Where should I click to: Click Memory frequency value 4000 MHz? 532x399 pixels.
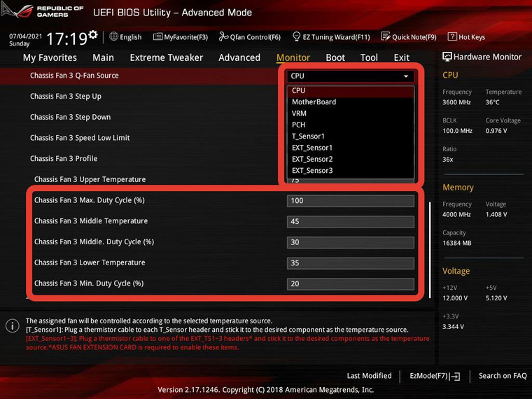[x=456, y=214]
